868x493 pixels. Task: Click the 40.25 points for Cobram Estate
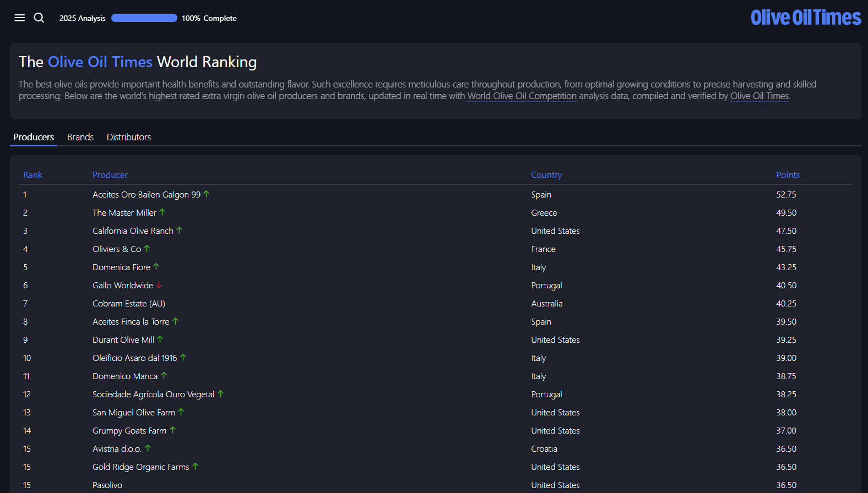point(786,304)
